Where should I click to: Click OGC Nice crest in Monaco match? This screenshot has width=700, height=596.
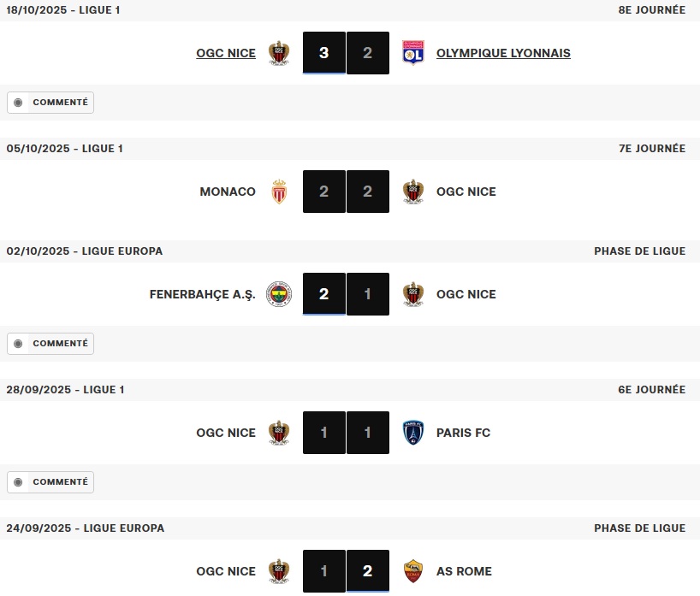pos(413,192)
